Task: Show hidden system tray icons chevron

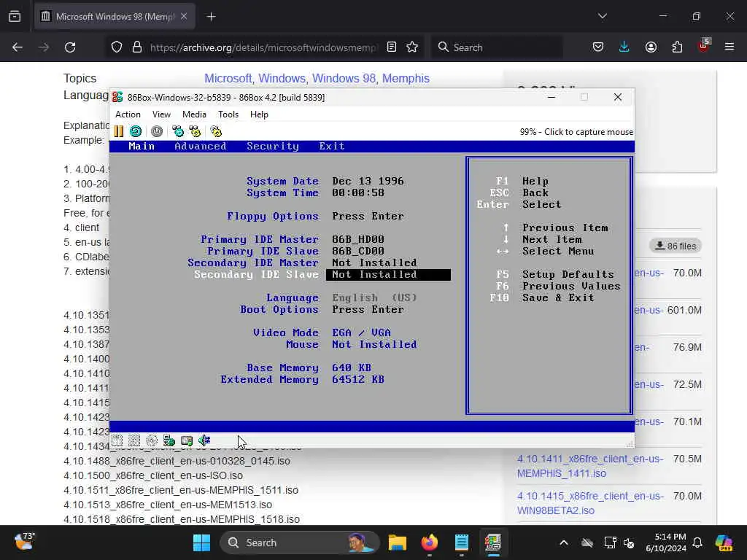Action: [x=564, y=542]
